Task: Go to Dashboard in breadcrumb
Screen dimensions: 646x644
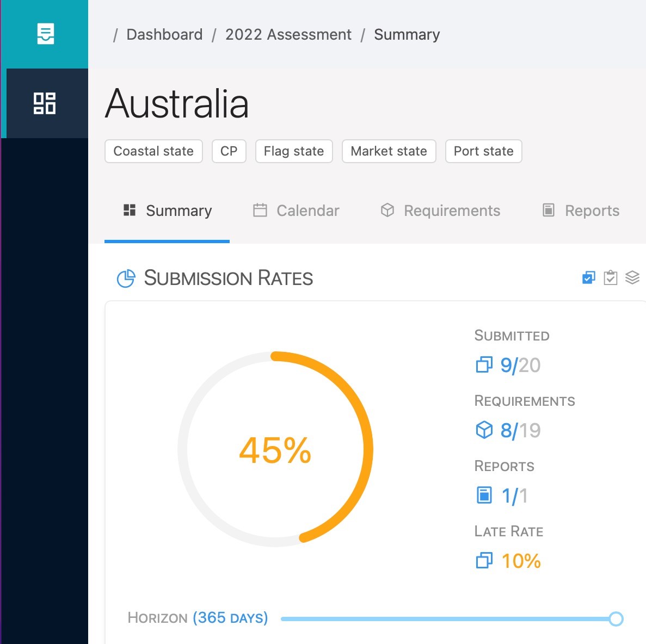Action: pos(164,35)
